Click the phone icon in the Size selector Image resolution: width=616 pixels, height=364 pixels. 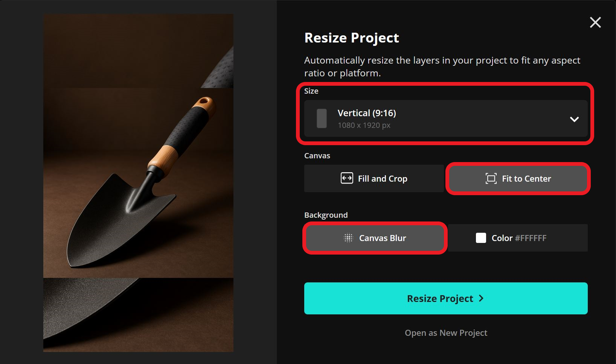coord(321,118)
